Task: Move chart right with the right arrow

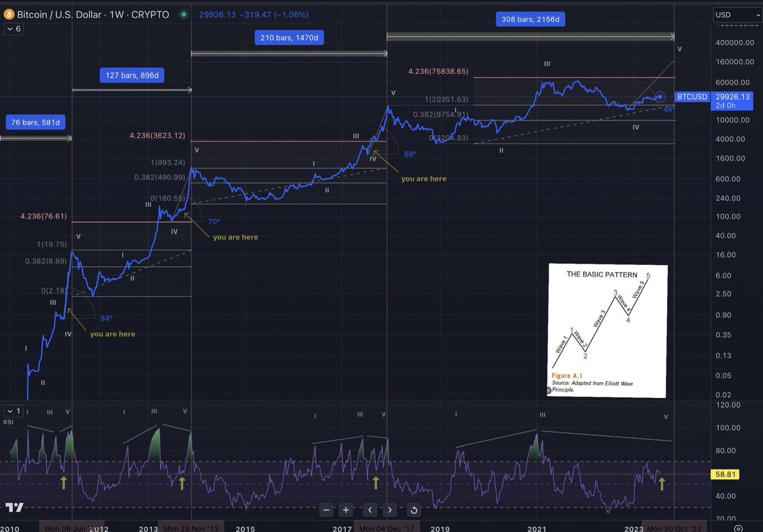Action: pos(389,510)
